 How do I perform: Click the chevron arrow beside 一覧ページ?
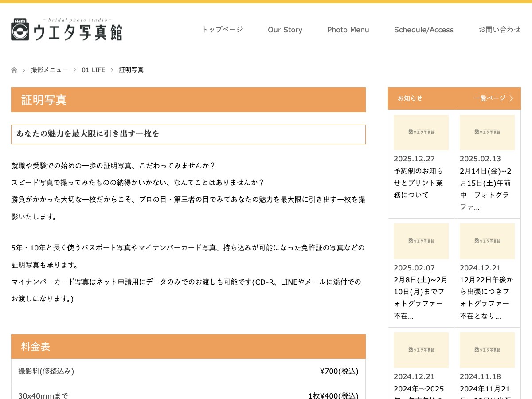tap(511, 98)
